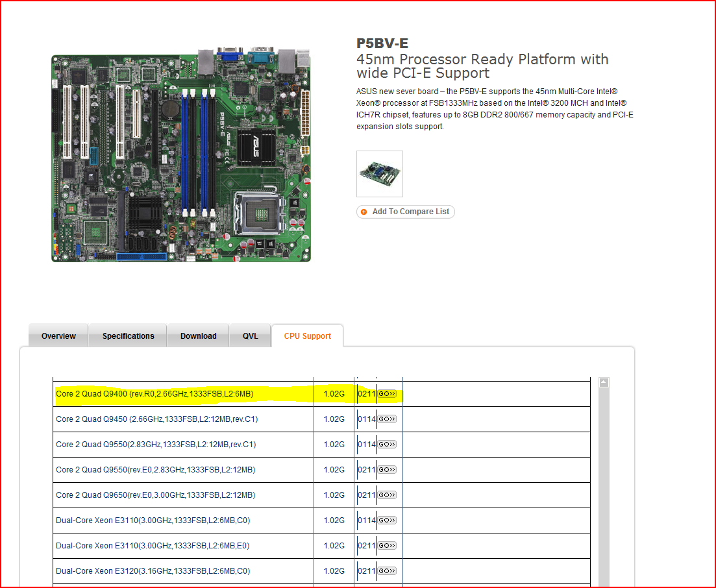Click the CPU list vertical scrollbar track
The image size is (716, 588).
604,487
